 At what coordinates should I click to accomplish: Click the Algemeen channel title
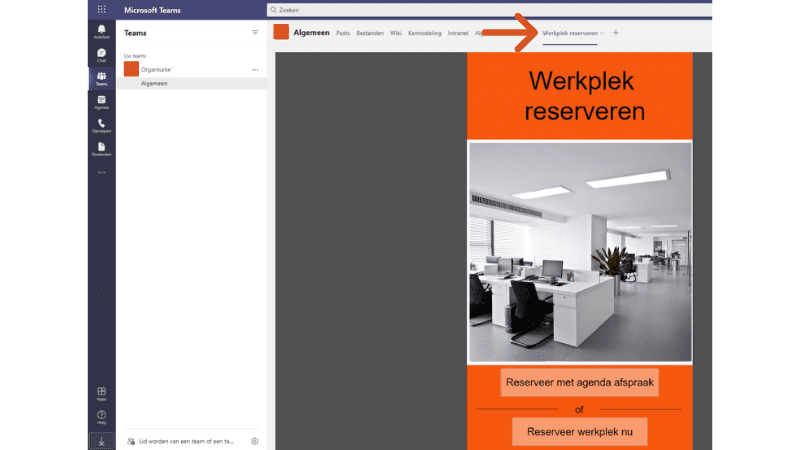311,33
